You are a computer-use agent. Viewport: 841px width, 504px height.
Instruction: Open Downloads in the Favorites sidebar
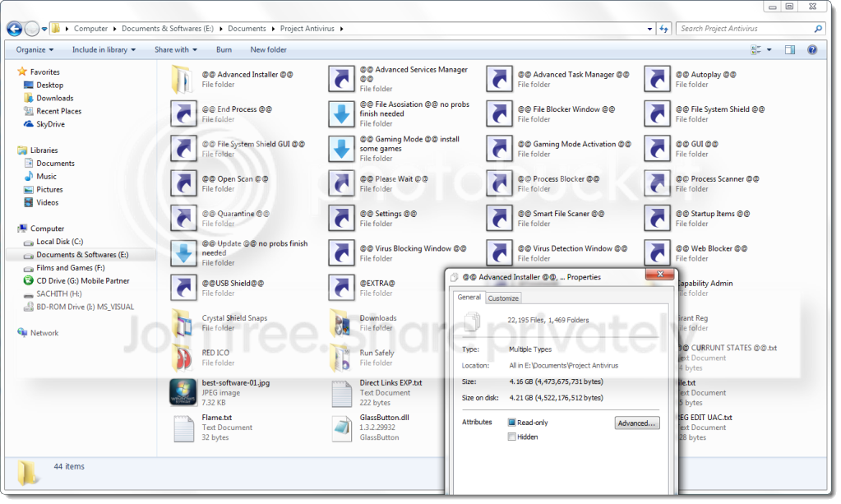[x=55, y=98]
